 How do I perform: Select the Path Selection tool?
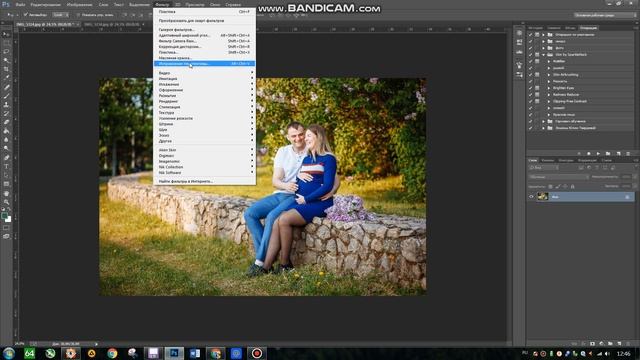[x=6, y=175]
